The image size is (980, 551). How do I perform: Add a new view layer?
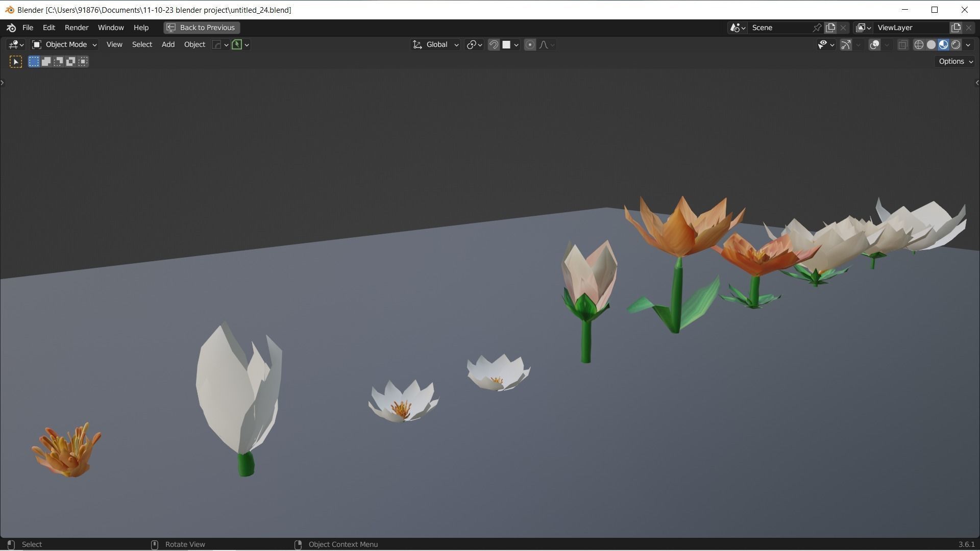(x=956, y=28)
